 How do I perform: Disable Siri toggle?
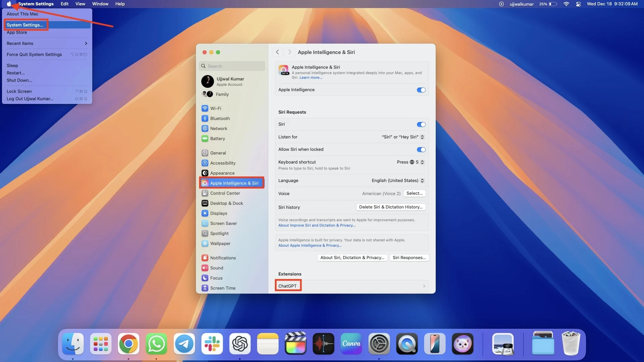pos(420,124)
